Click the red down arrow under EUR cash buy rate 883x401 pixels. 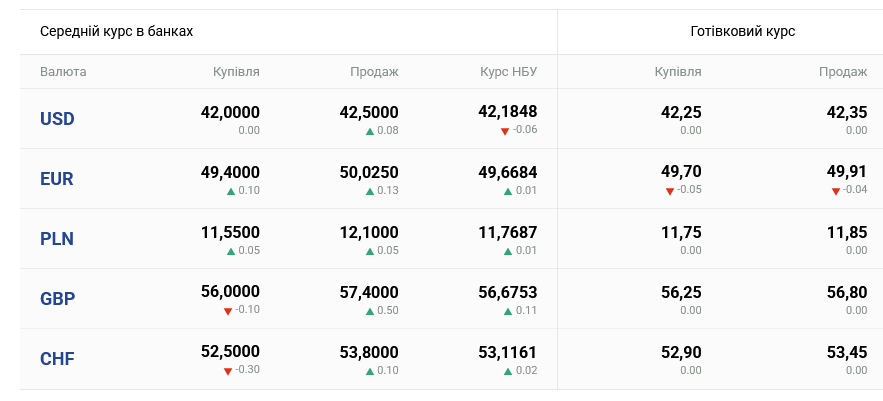(x=669, y=191)
